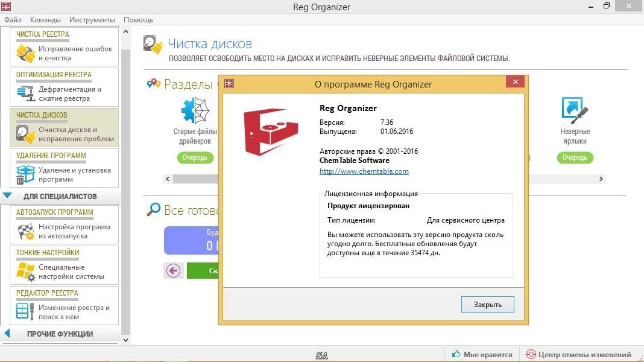Click license type Для сервисного центра
644x362 pixels.
466,220
